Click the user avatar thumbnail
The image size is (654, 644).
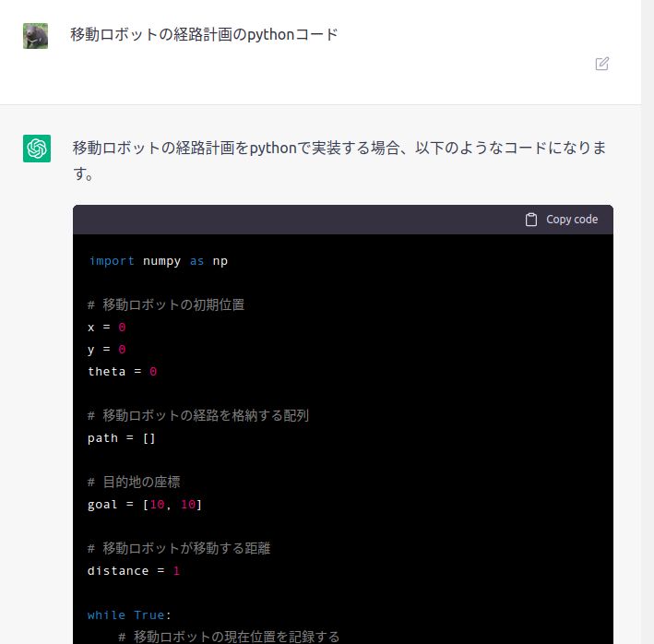coord(35,36)
